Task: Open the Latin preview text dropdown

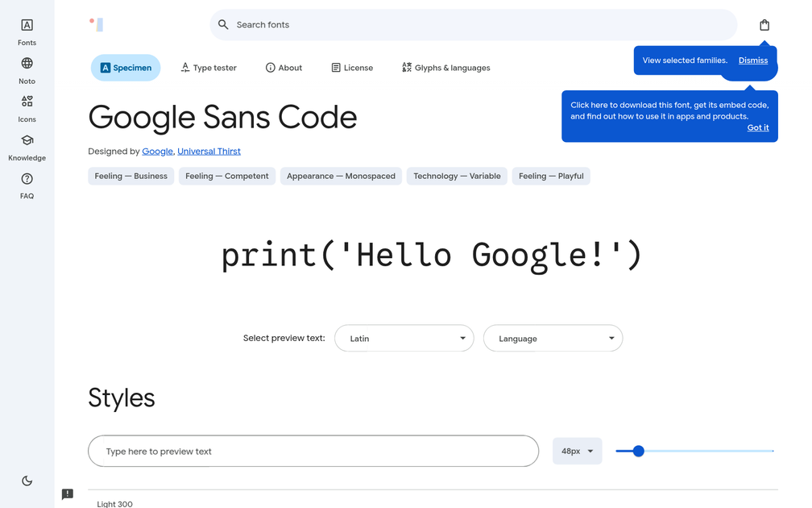Action: pyautogui.click(x=404, y=338)
